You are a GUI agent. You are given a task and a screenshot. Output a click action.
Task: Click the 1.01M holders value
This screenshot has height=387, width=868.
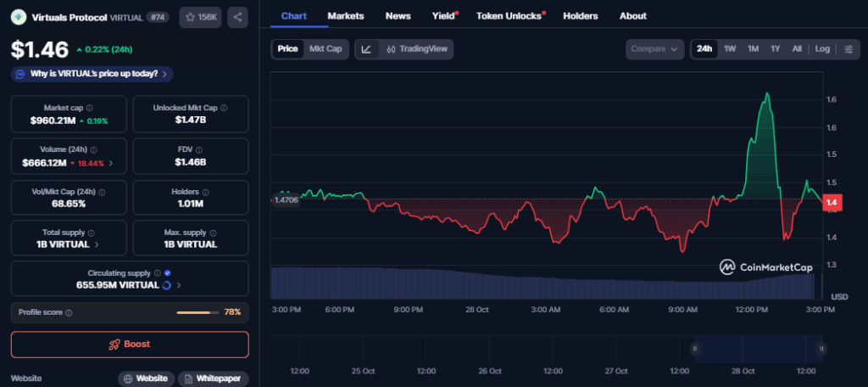point(191,204)
